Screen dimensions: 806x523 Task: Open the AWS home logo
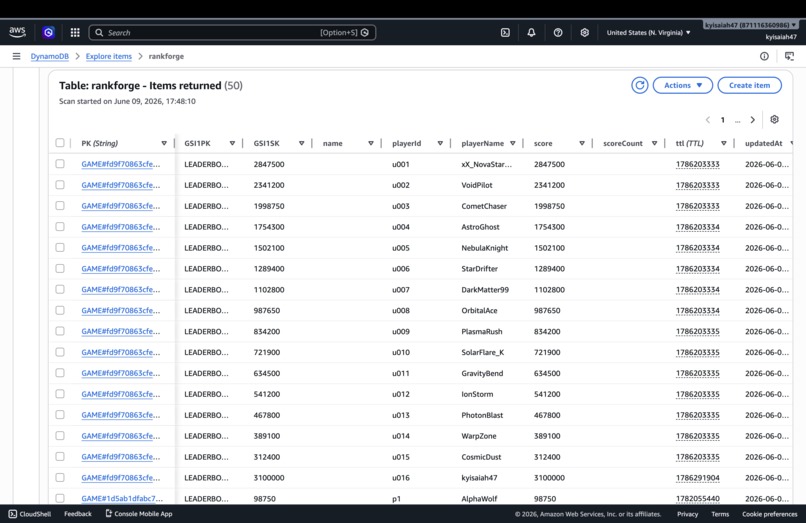(x=17, y=32)
